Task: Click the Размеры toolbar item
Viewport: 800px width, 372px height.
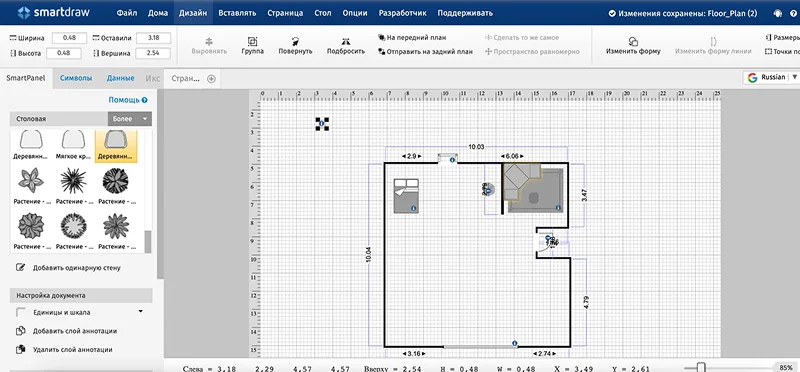Action: tap(782, 38)
